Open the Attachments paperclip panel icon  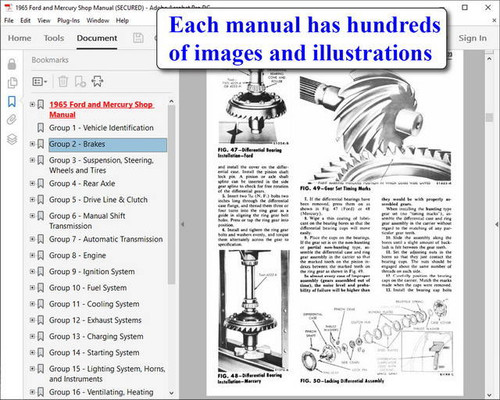click(x=12, y=120)
